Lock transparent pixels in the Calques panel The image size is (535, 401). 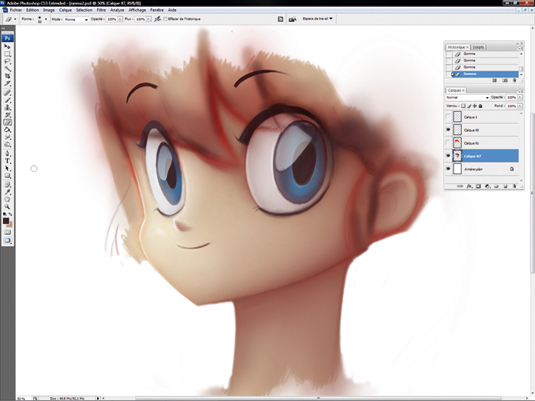463,106
